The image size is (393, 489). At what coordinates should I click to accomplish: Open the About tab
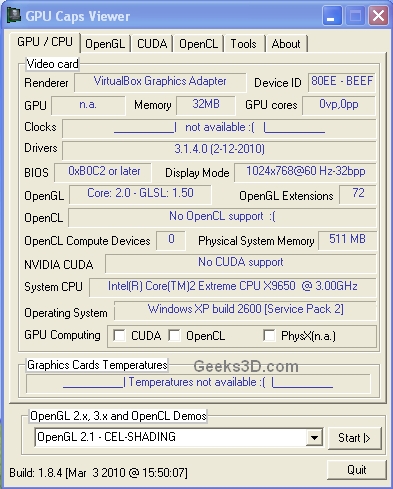(286, 44)
